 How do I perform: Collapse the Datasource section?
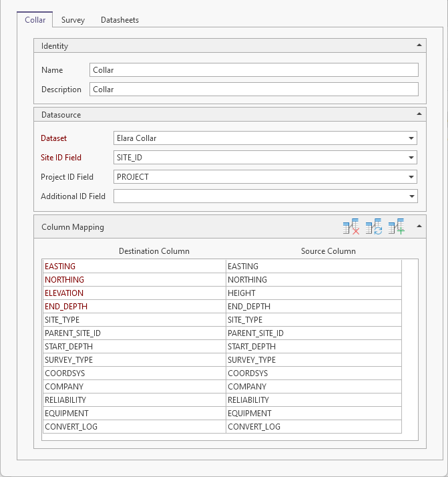[x=419, y=114]
